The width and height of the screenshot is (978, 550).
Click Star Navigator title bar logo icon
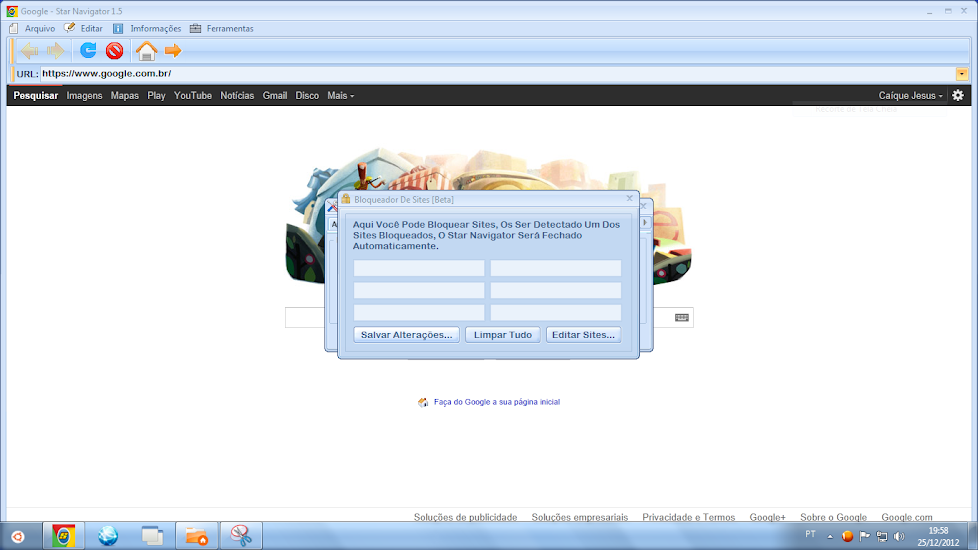pos(12,11)
